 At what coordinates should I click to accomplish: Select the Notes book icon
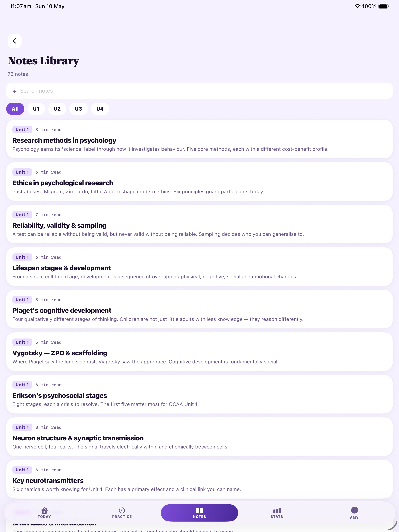(x=199, y=510)
